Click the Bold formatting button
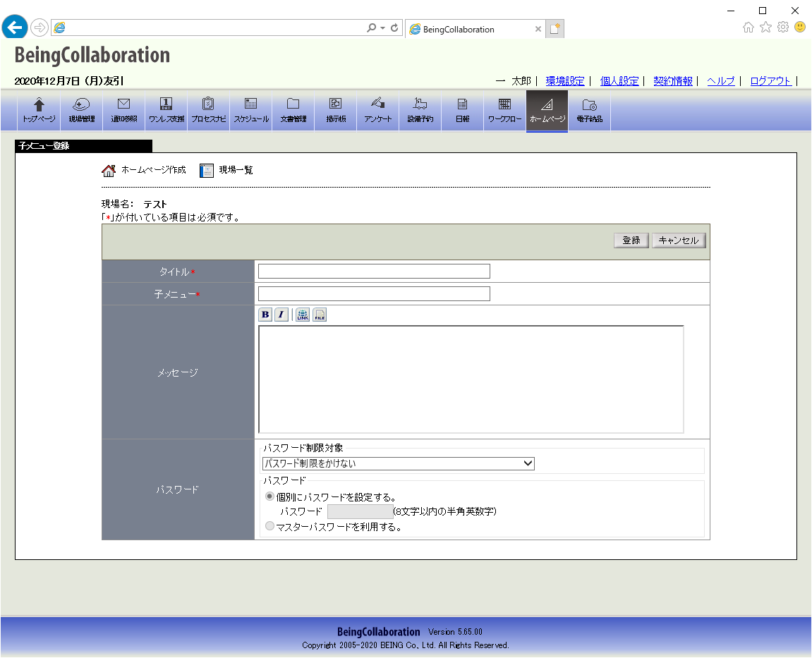 265,315
